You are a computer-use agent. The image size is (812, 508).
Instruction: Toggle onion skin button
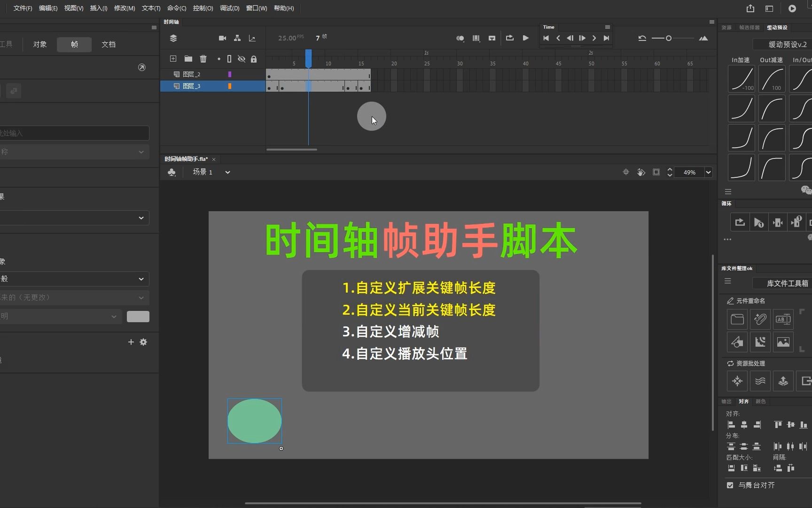pos(460,38)
